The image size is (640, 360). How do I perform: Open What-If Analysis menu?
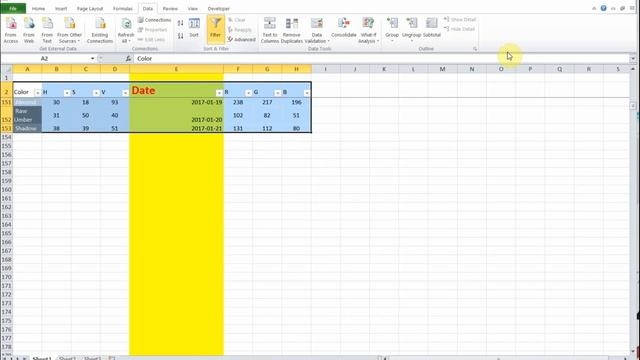coord(368,30)
